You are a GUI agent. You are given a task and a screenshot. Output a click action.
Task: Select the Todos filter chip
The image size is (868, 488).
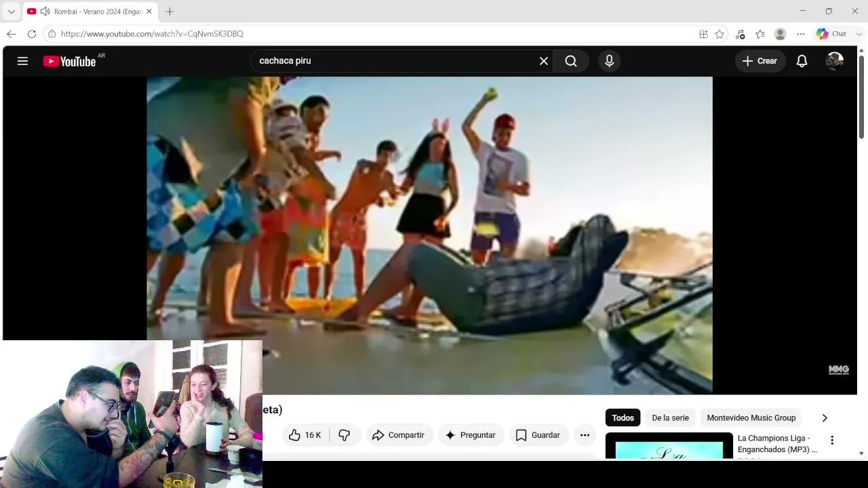[x=623, y=418]
